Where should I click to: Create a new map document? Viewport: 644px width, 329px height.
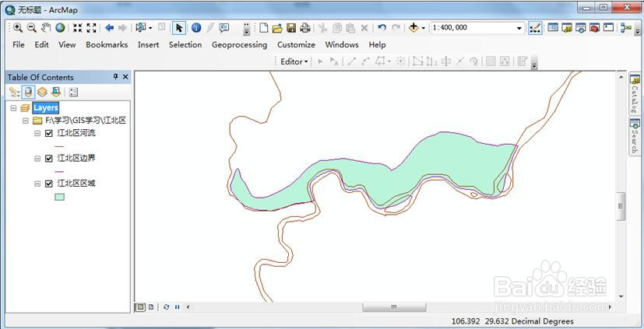coord(264,28)
